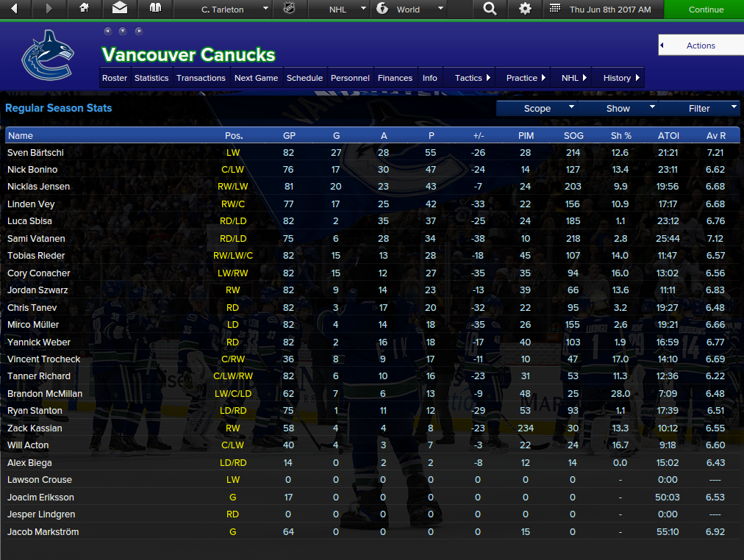Open the Finances tab

tap(395, 78)
